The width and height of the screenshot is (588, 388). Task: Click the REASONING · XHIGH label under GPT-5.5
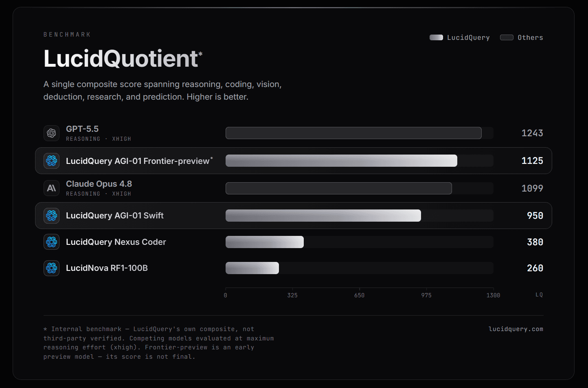point(99,139)
